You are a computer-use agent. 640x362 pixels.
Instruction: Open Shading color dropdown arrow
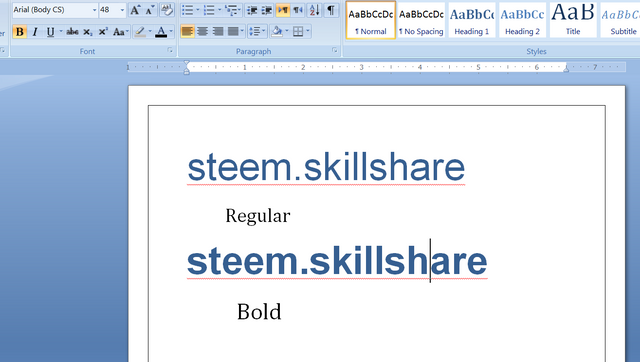[287, 31]
